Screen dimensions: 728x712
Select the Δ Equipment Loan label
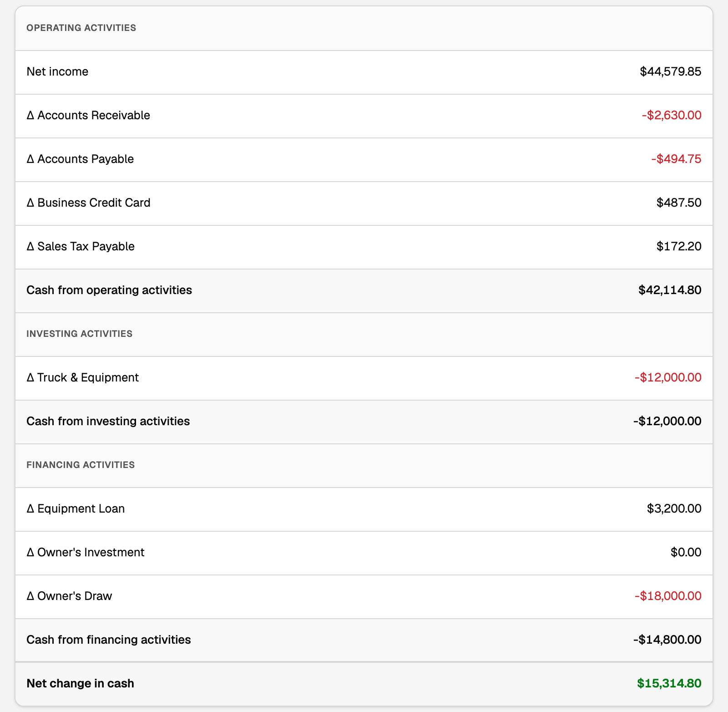[x=76, y=509]
